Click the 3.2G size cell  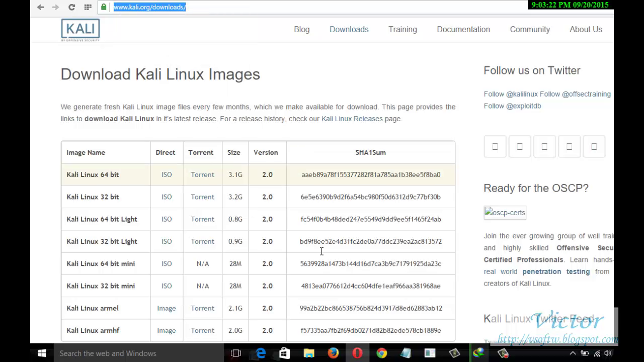235,197
